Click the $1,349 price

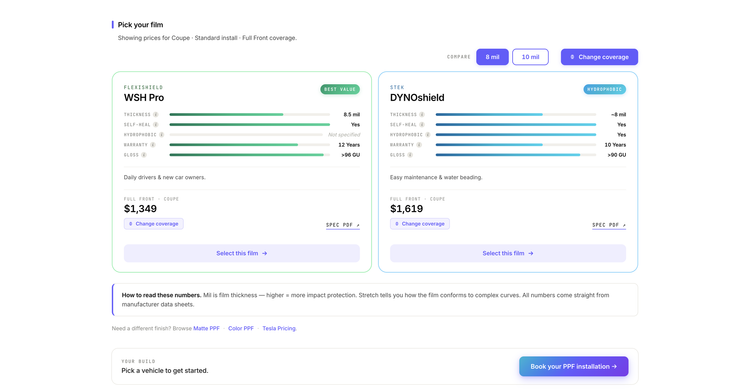140,209
